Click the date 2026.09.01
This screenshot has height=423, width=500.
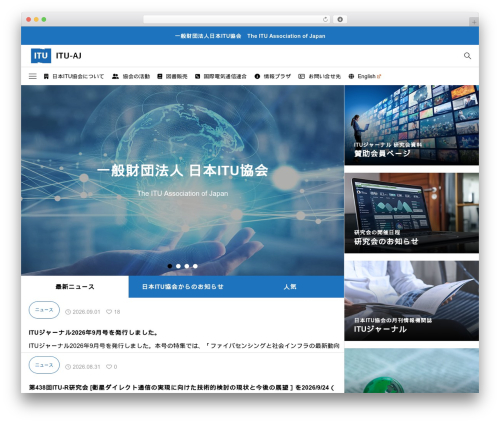[86, 312]
